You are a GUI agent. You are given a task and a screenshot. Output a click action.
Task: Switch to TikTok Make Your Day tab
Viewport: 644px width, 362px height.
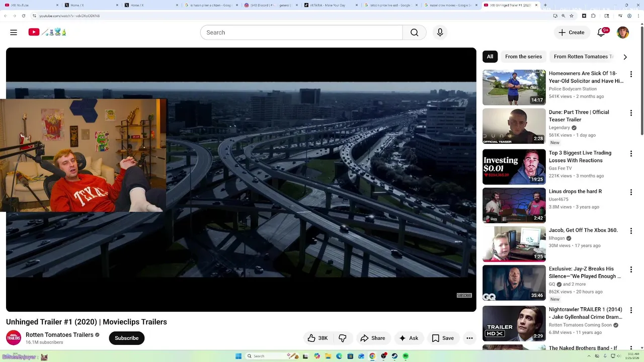[x=331, y=5]
